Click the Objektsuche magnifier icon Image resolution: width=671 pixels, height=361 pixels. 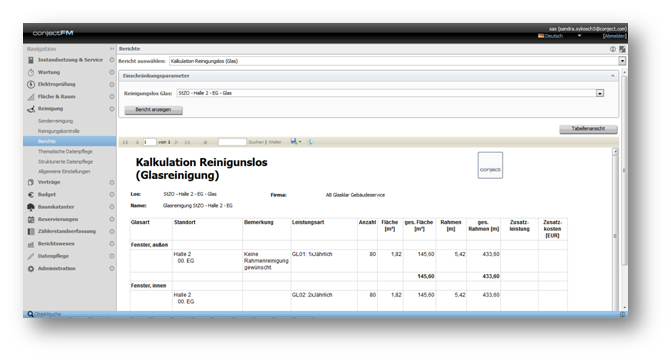point(30,314)
